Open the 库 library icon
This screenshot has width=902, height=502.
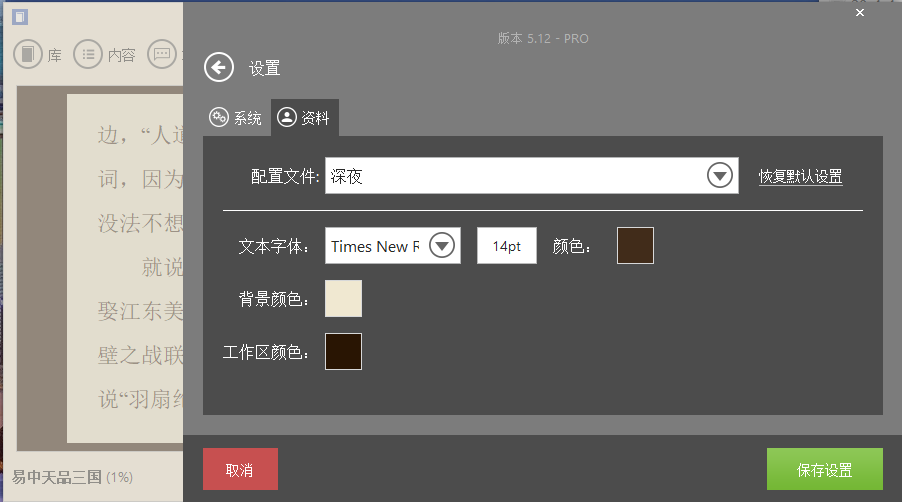pos(28,54)
